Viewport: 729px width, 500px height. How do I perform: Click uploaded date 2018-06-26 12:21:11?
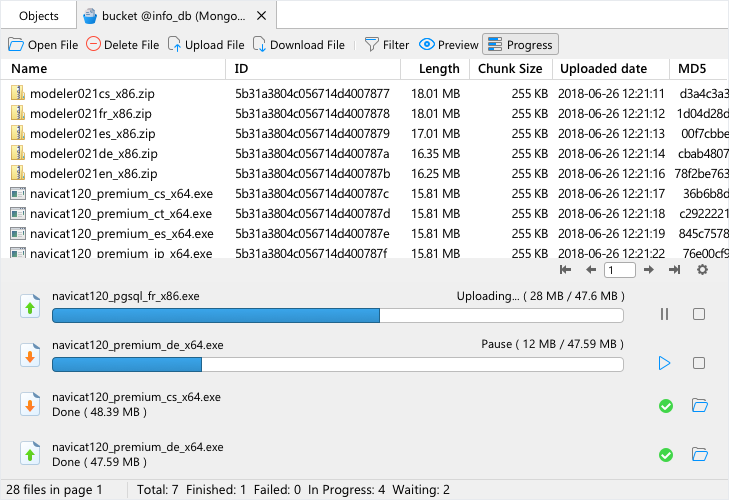611,93
